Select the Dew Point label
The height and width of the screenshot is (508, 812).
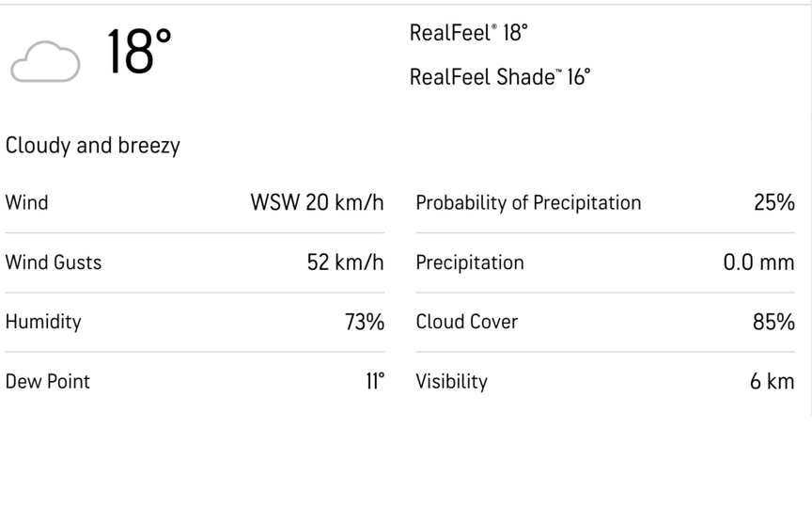coord(48,381)
